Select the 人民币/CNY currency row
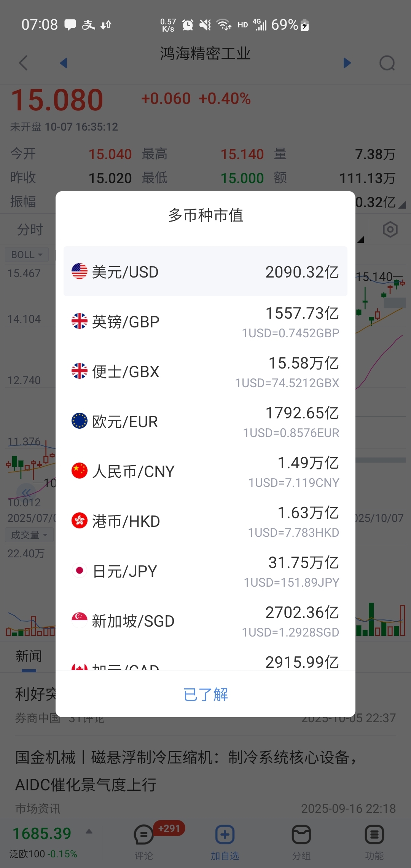 (205, 471)
